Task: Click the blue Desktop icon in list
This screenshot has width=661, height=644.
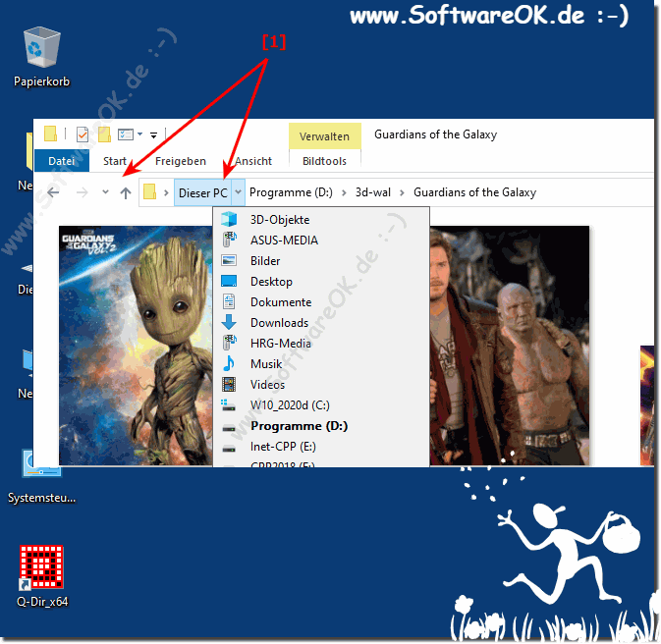Action: click(229, 281)
